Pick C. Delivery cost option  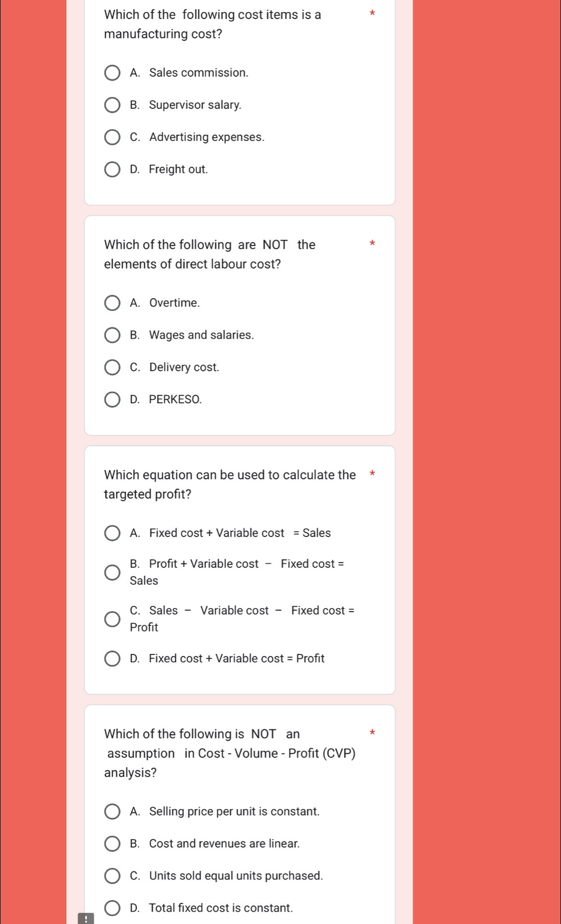pos(112,368)
